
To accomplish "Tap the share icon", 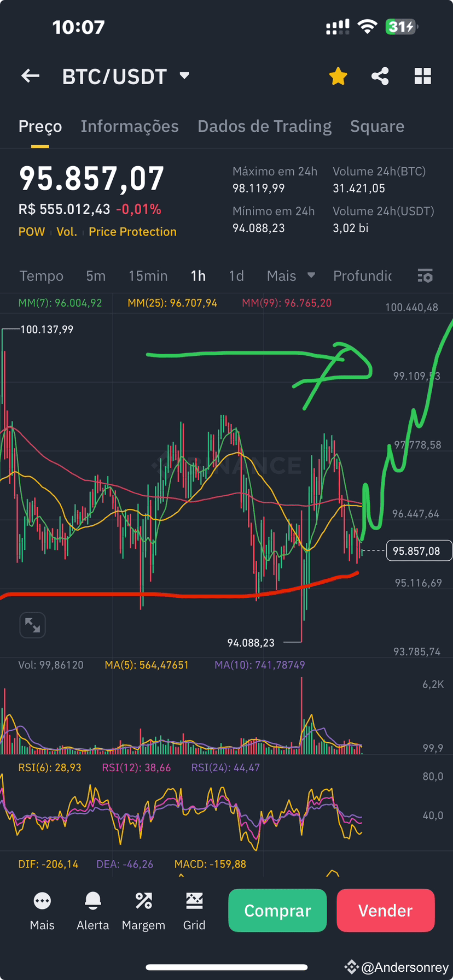I will coord(380,76).
